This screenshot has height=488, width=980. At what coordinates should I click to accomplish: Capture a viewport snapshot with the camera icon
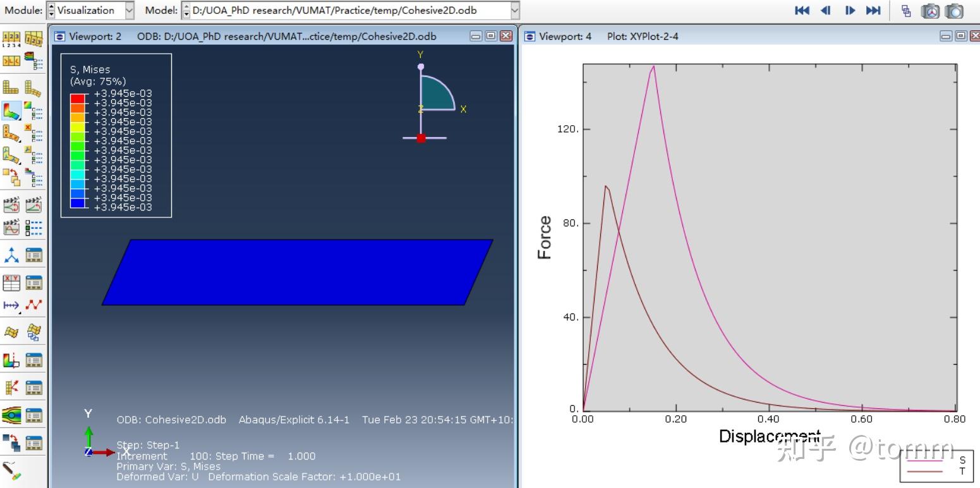pos(954,11)
